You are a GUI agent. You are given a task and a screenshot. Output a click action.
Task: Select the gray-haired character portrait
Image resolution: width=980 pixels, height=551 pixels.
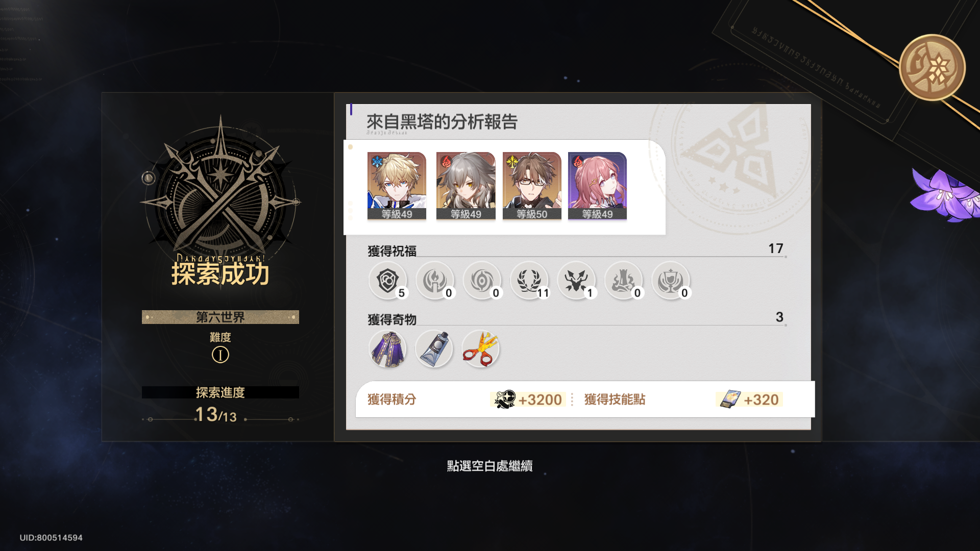[465, 186]
